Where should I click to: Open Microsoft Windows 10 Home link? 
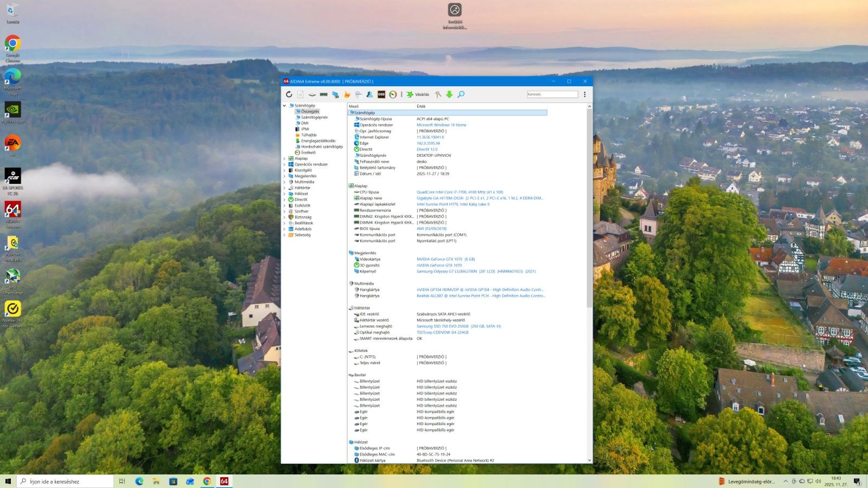click(442, 125)
